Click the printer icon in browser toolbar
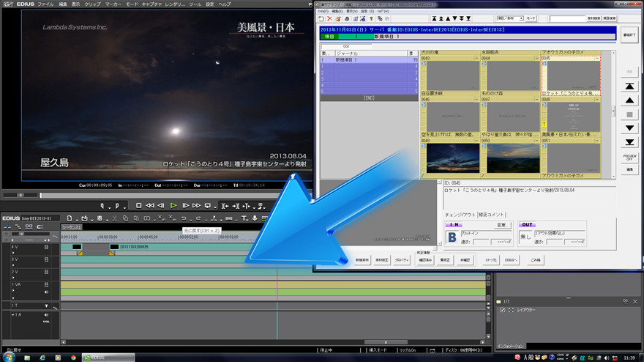 point(347,18)
